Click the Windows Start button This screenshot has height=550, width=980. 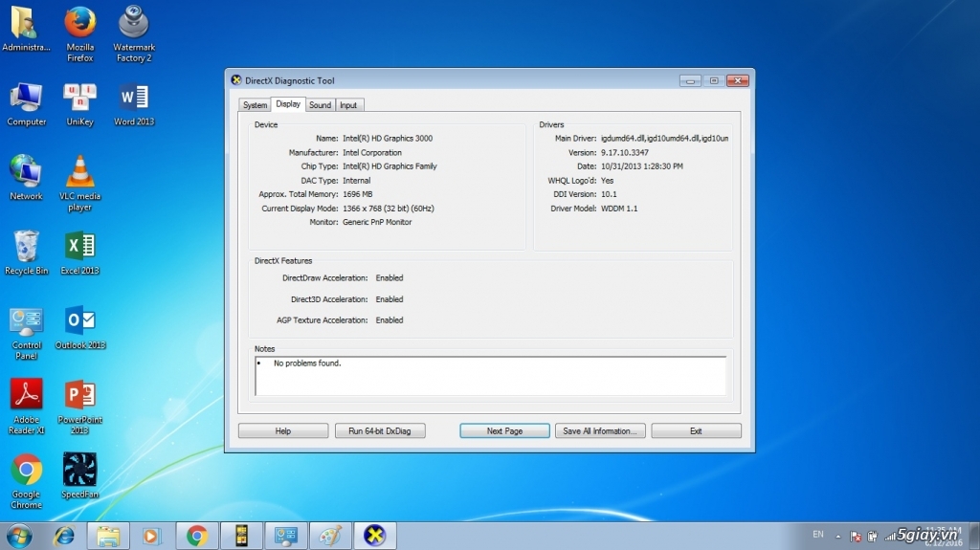click(x=18, y=535)
